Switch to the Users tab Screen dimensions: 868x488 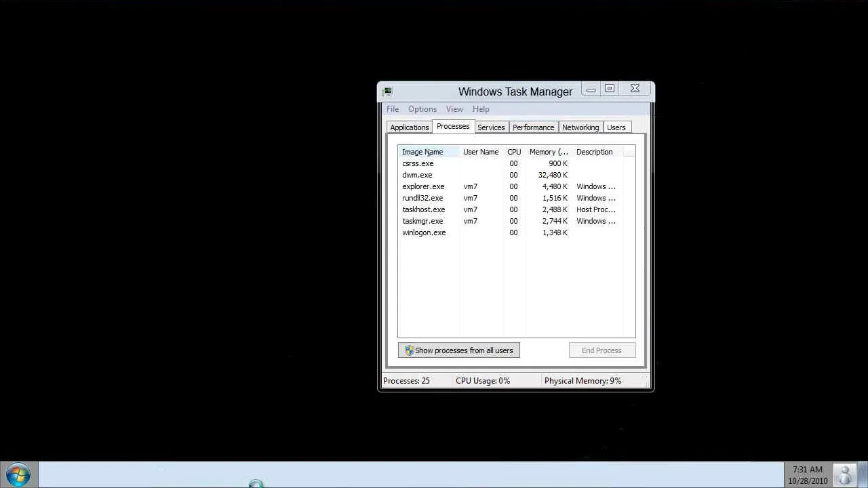616,127
